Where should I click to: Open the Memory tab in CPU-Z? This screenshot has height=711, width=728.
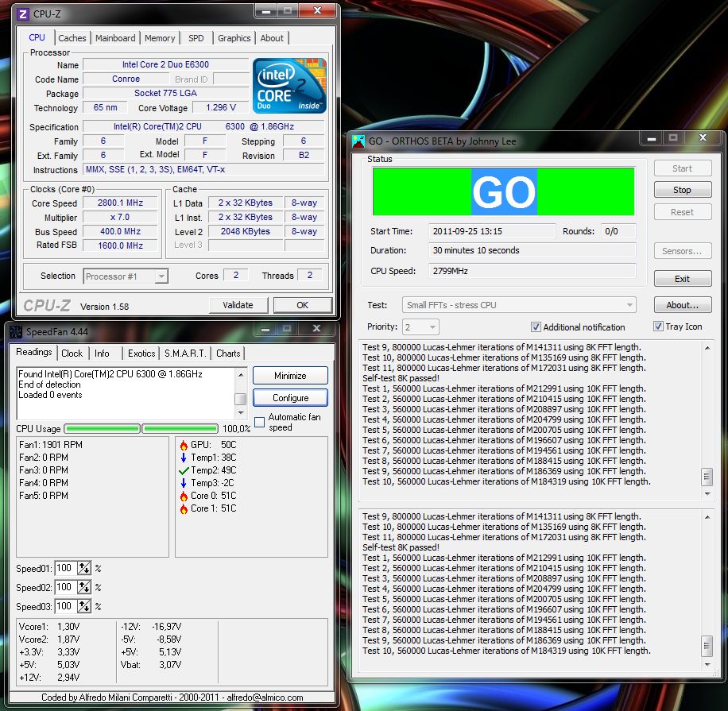pos(160,38)
